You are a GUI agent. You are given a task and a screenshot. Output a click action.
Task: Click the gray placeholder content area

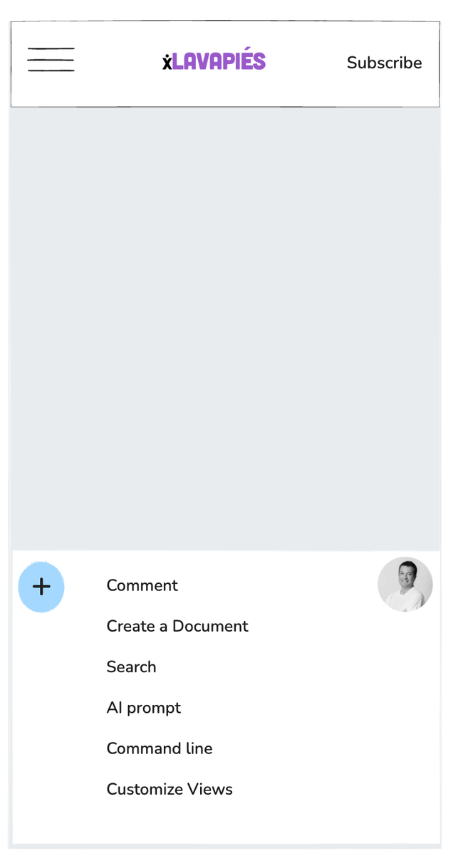click(225, 328)
